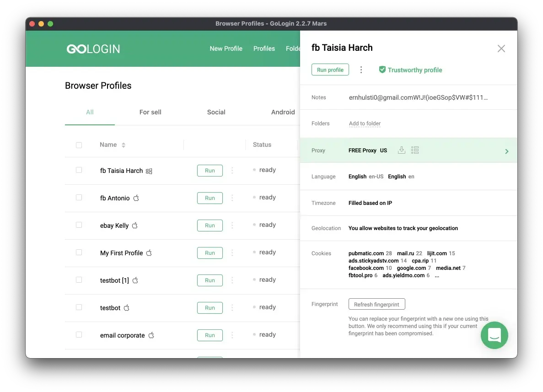Click Apple icon next to testbot
This screenshot has width=543, height=392.
(126, 307)
